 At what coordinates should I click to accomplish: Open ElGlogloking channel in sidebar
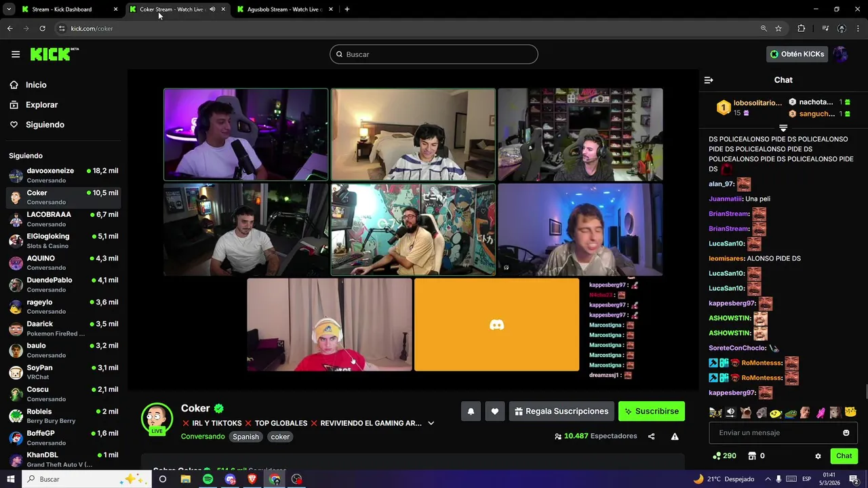(x=63, y=241)
